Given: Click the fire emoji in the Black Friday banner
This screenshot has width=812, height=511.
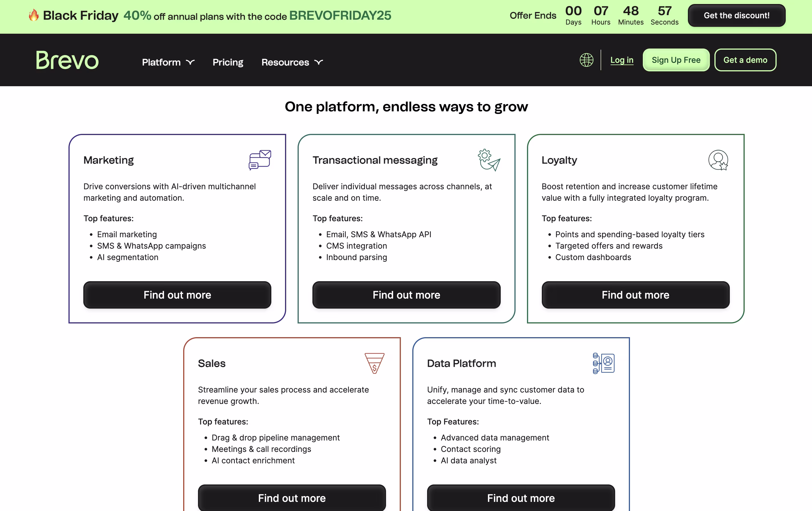Looking at the screenshot, I should (34, 15).
